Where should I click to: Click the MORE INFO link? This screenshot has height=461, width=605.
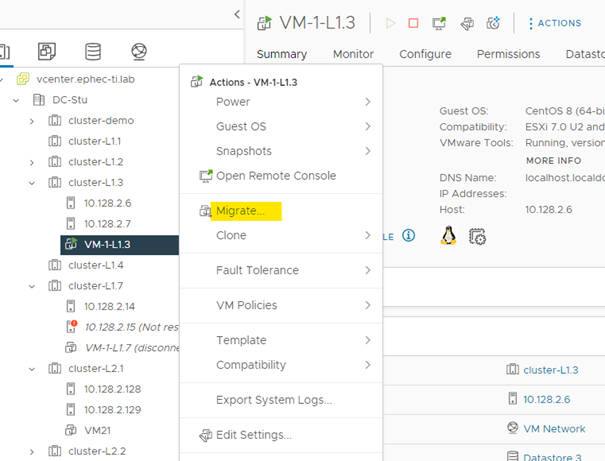(x=554, y=160)
